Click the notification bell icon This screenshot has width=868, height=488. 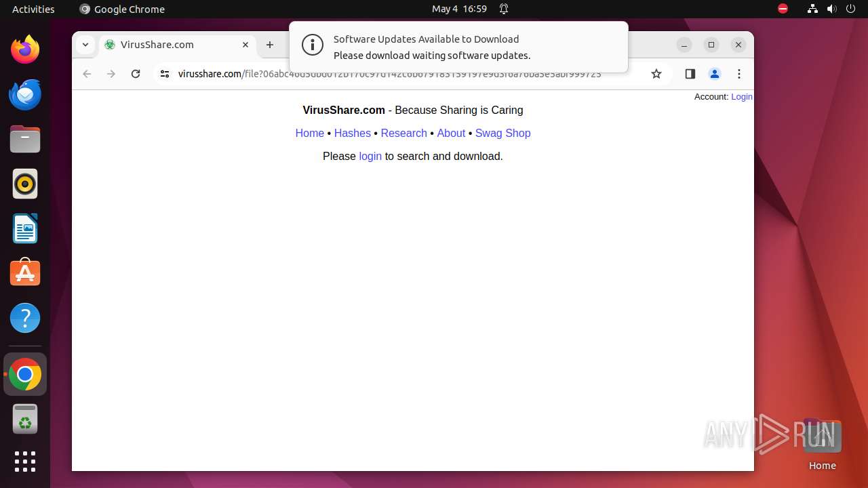504,9
